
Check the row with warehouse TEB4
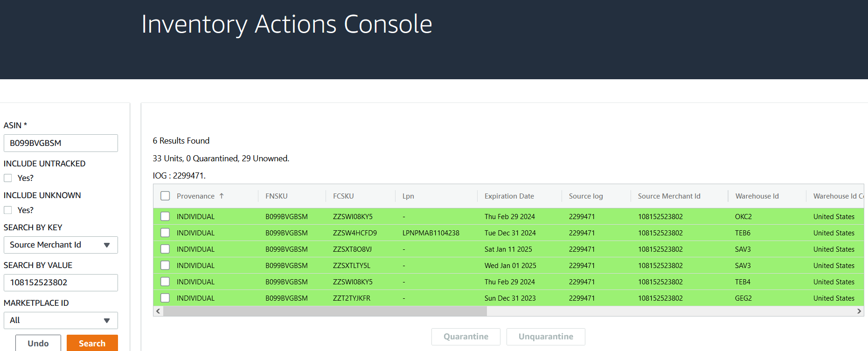pyautogui.click(x=165, y=282)
